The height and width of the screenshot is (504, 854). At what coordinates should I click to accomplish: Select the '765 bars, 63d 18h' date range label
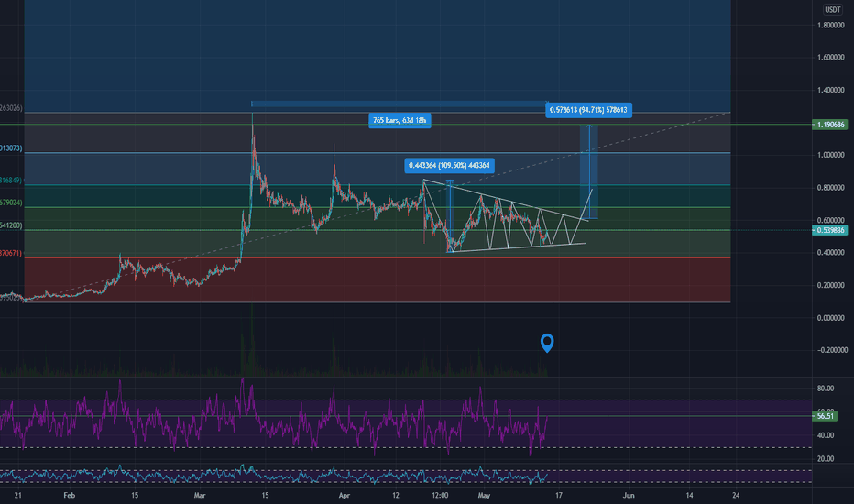400,120
